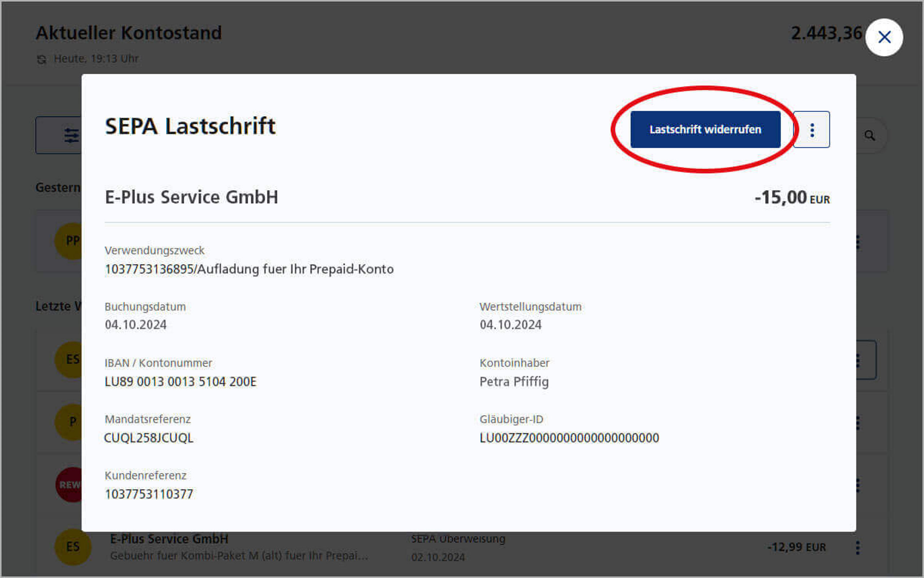Click the Lastschrift widerrufen button
Image resolution: width=924 pixels, height=578 pixels.
click(705, 129)
